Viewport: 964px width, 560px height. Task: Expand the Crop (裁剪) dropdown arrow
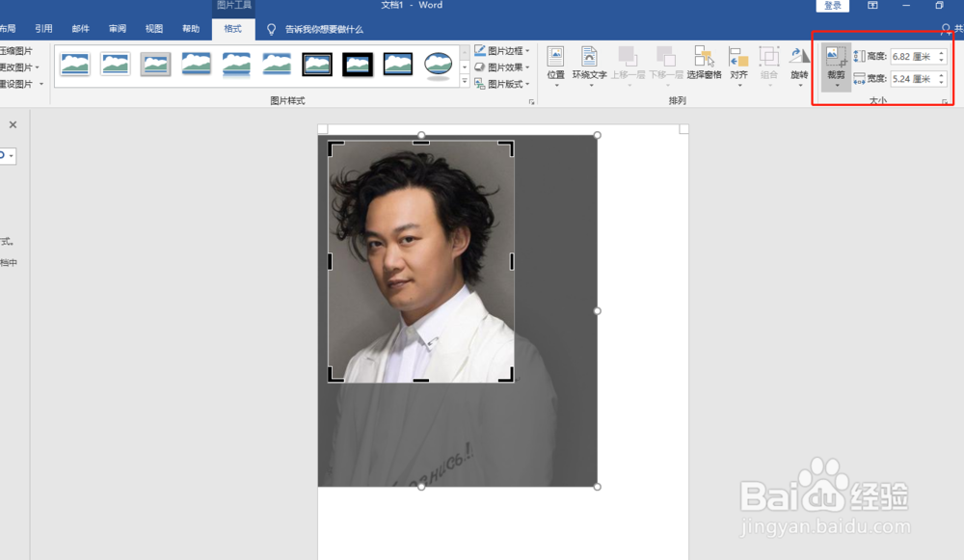[837, 86]
